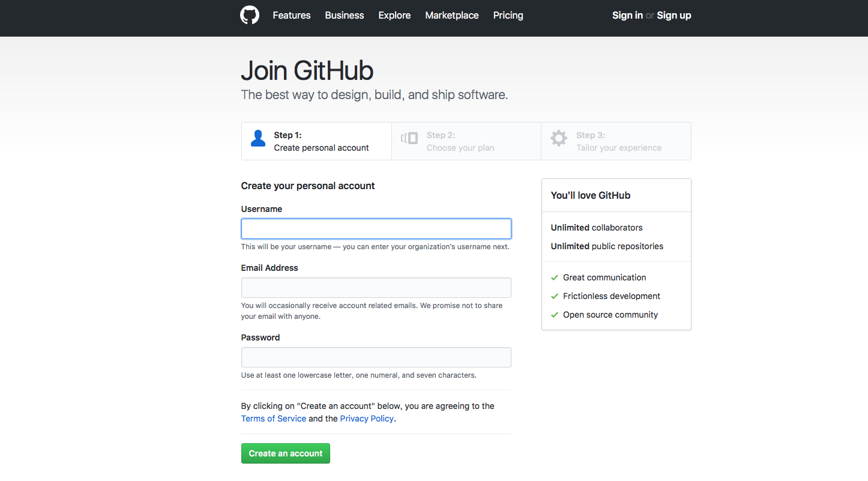Click checkmark beside Great communication
This screenshot has width=868, height=481.
[x=555, y=277]
